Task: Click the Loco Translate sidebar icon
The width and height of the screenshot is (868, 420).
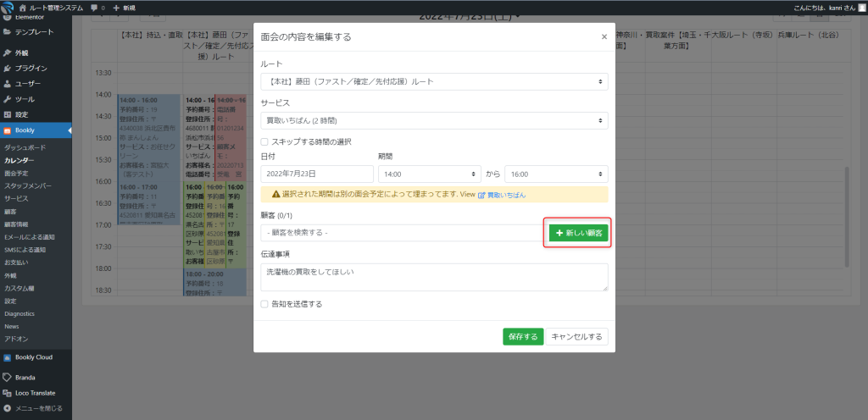Action: pyautogui.click(x=8, y=393)
